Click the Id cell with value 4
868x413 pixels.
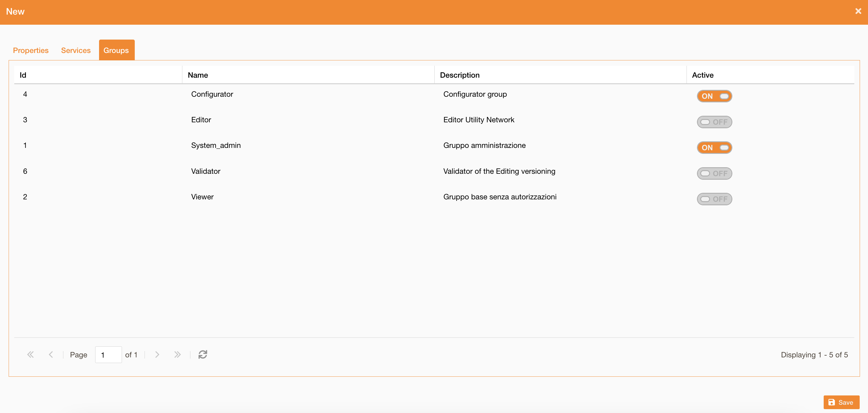coord(98,94)
